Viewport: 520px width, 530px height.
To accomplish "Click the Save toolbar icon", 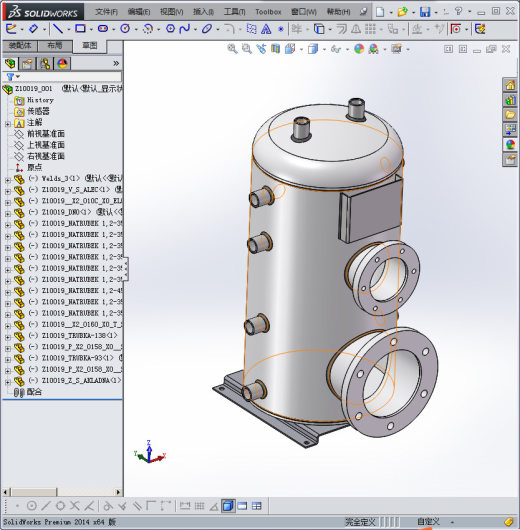I will pos(425,12).
